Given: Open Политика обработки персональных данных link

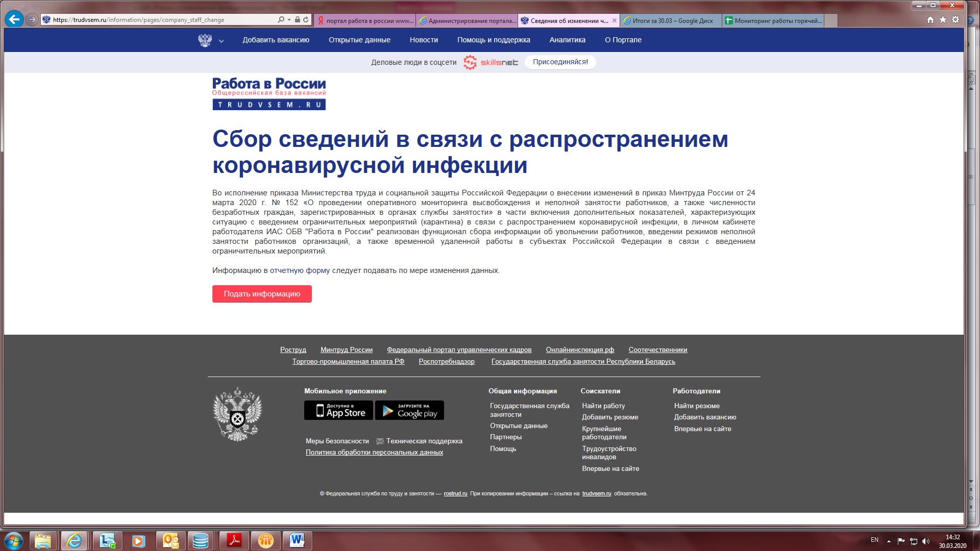Looking at the screenshot, I should point(374,453).
